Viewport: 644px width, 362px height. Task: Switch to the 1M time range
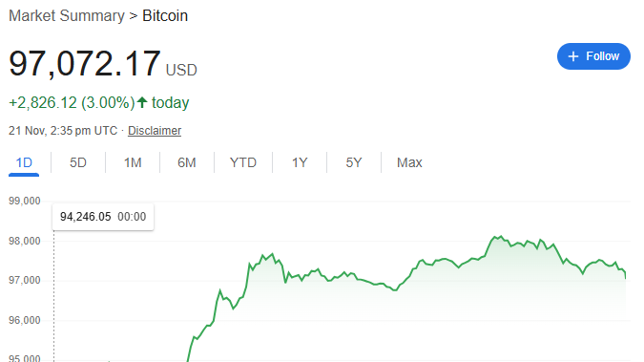tap(133, 162)
